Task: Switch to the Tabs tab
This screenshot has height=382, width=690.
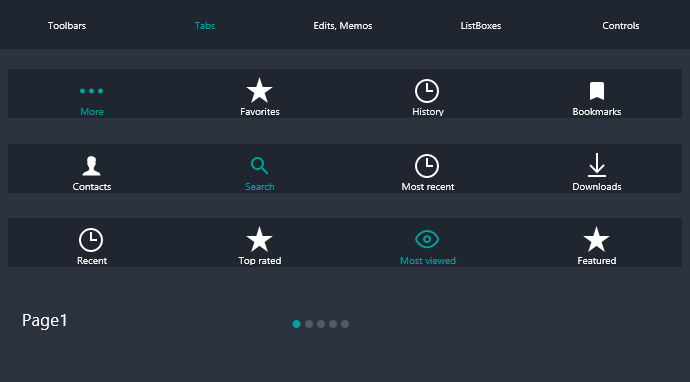Action: coord(205,26)
